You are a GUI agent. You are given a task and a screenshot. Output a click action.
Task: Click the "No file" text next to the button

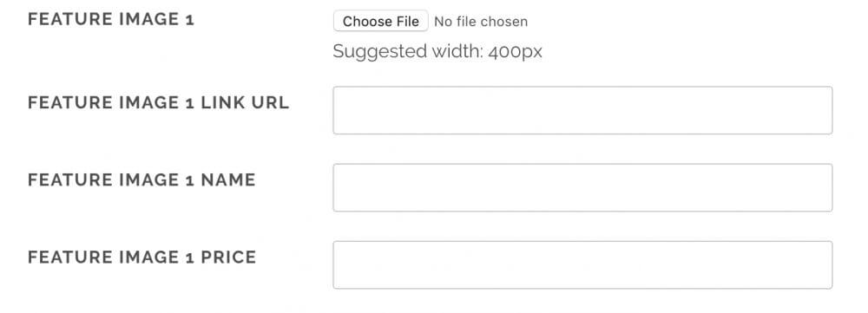455,22
